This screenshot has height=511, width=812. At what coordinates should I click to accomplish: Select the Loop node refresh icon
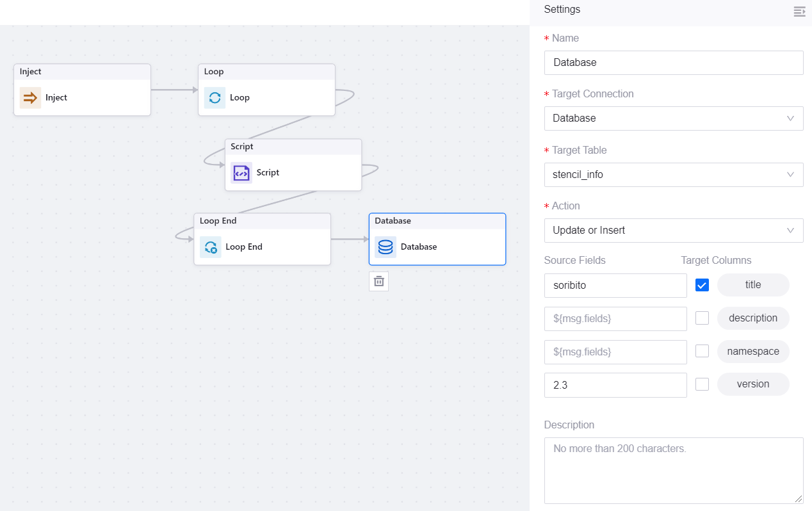pos(215,98)
